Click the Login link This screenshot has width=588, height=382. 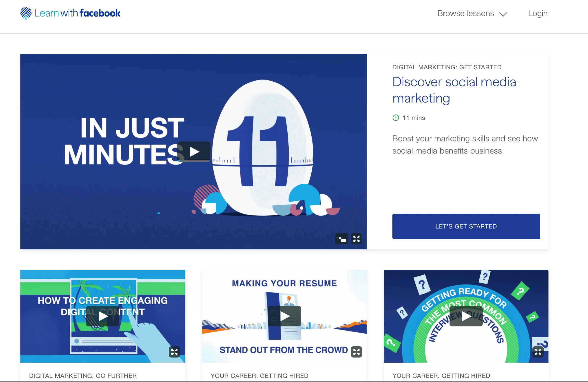[x=538, y=13]
